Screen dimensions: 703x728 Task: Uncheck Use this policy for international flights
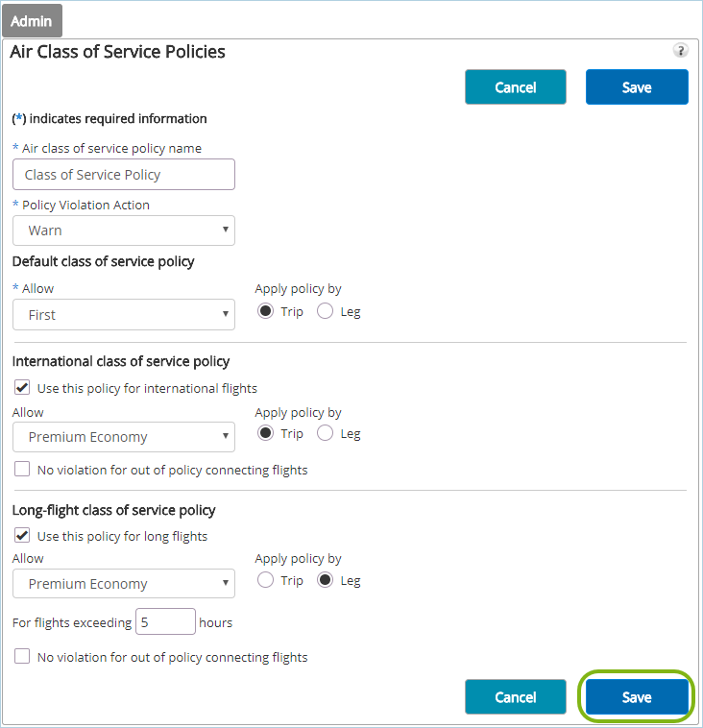(x=22, y=388)
